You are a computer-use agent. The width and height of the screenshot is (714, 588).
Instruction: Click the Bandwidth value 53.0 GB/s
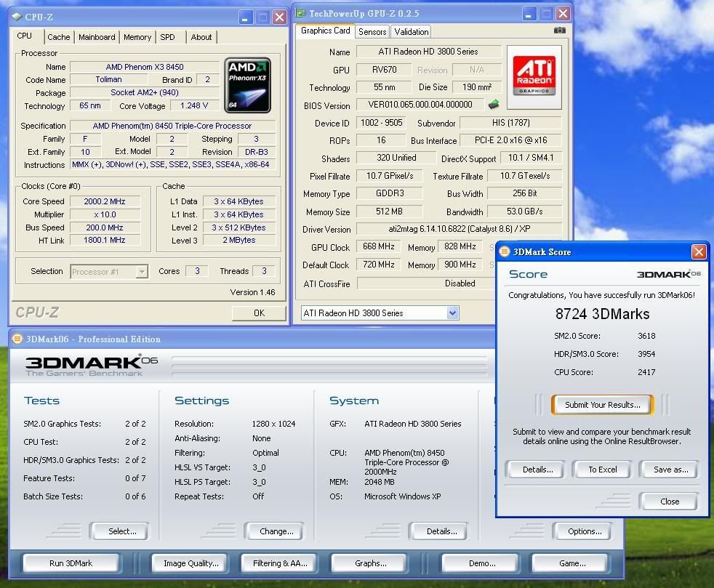pos(524,212)
